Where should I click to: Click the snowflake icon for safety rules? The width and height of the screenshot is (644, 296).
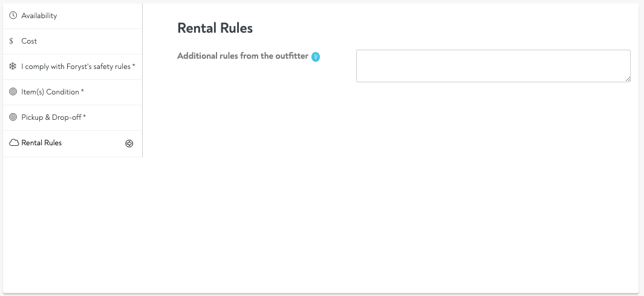pyautogui.click(x=13, y=67)
